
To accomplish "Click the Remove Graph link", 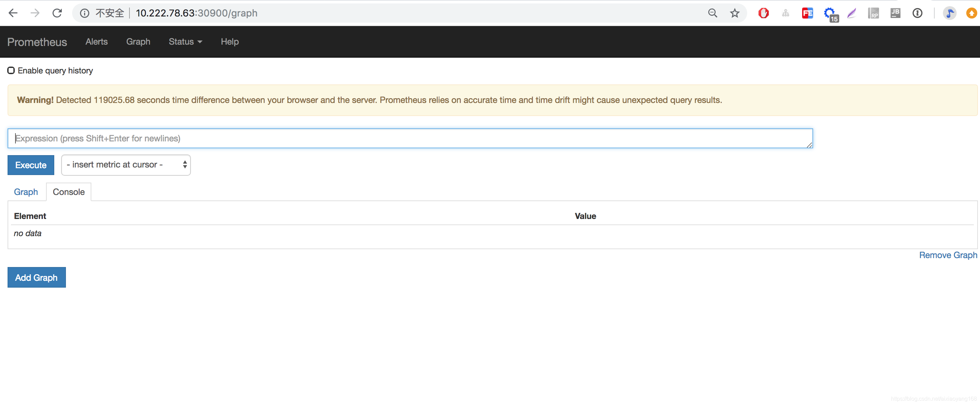I will click(x=948, y=255).
